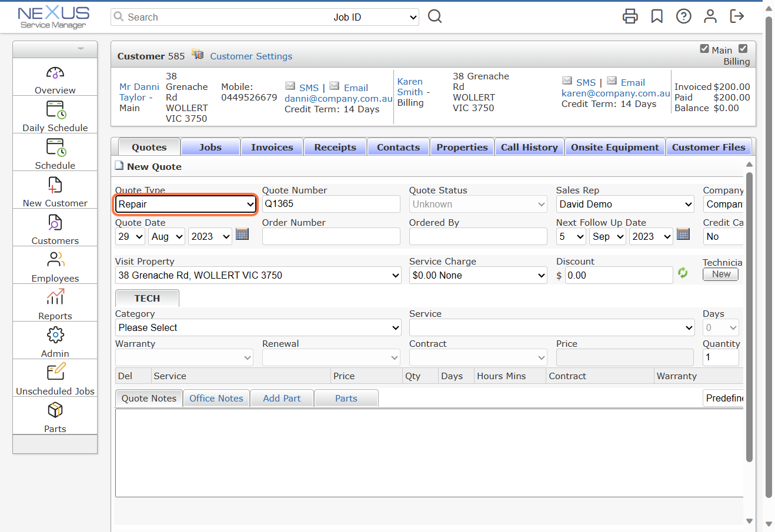Toggle the Main checkbox
This screenshot has width=775, height=532.
704,49
